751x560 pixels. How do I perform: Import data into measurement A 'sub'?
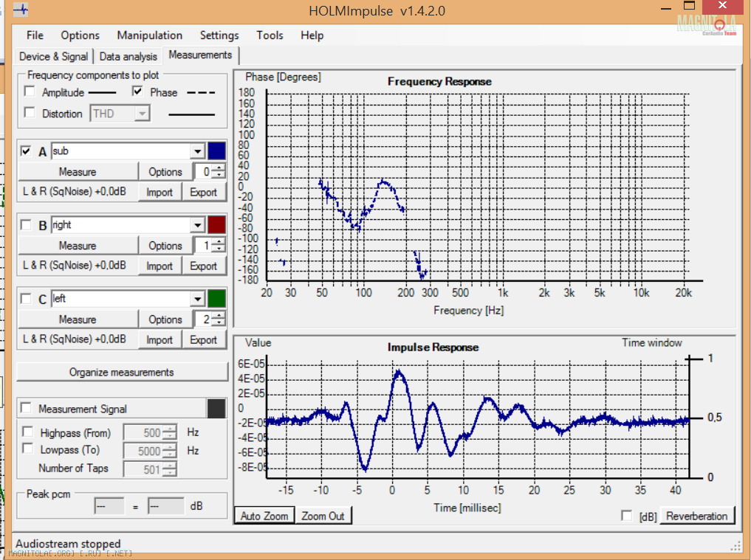click(x=160, y=193)
